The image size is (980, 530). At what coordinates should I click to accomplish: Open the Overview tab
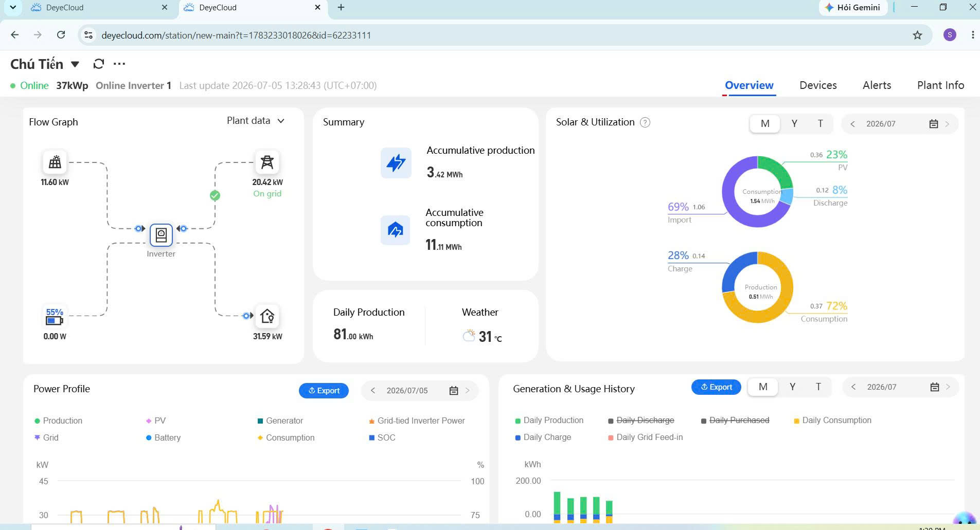pos(749,85)
